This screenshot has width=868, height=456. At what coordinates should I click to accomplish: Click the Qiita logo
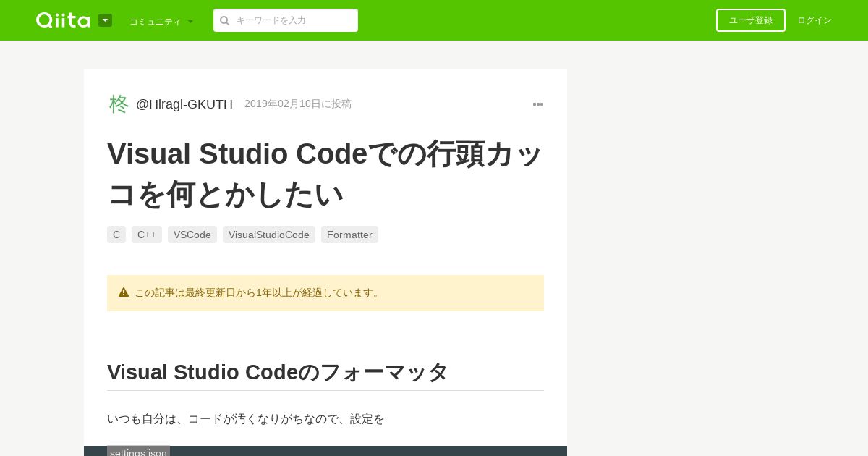63,20
